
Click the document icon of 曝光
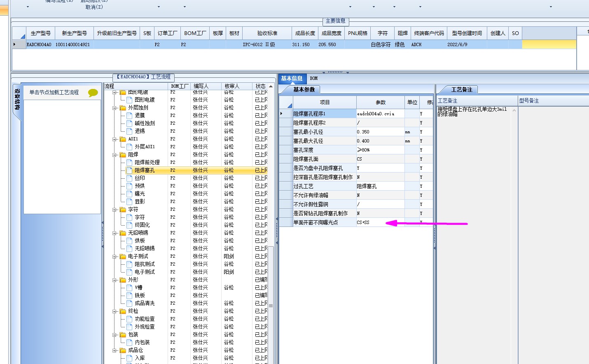[x=129, y=194]
